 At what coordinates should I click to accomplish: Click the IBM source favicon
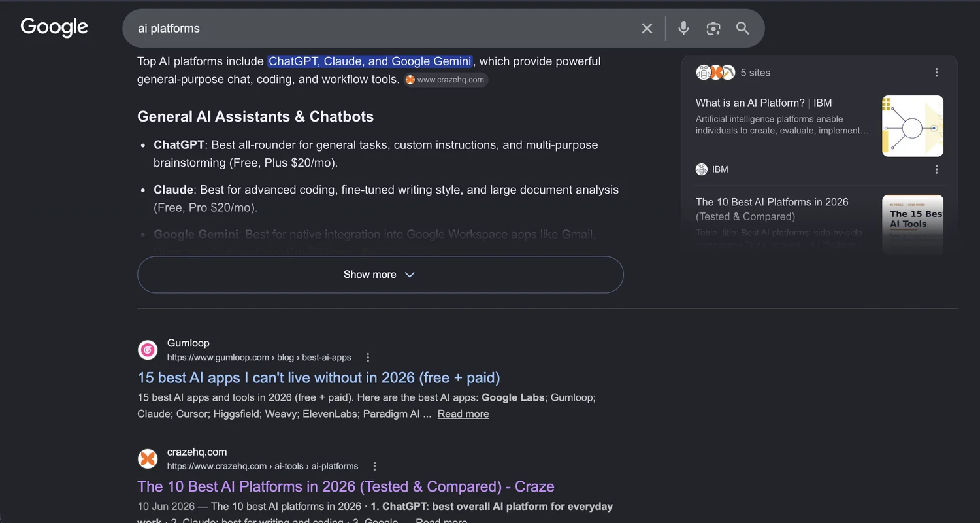(702, 169)
